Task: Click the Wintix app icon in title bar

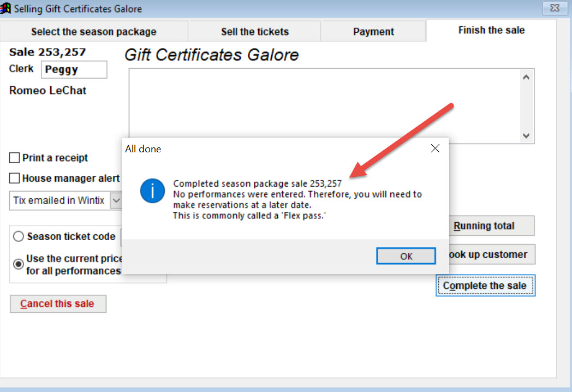Action: click(6, 8)
